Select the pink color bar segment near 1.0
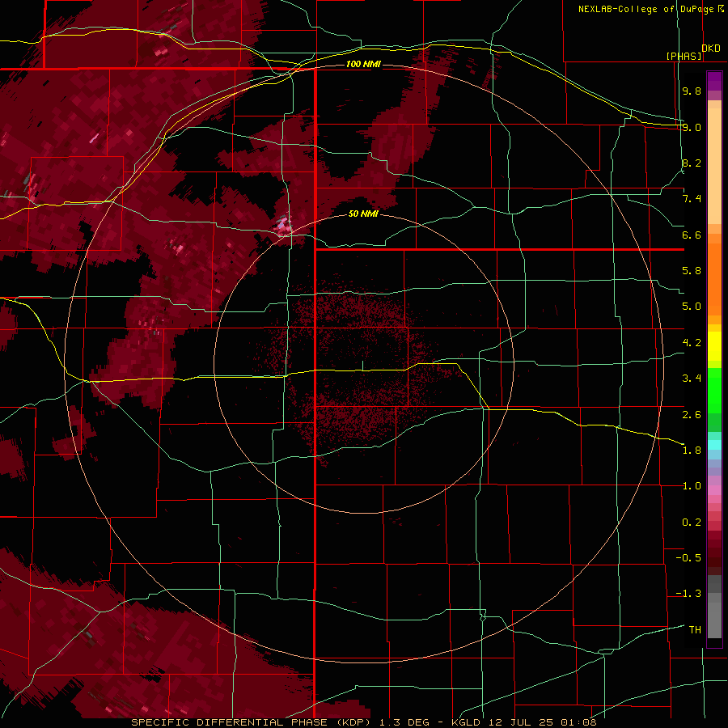This screenshot has height=728, width=728. click(714, 490)
